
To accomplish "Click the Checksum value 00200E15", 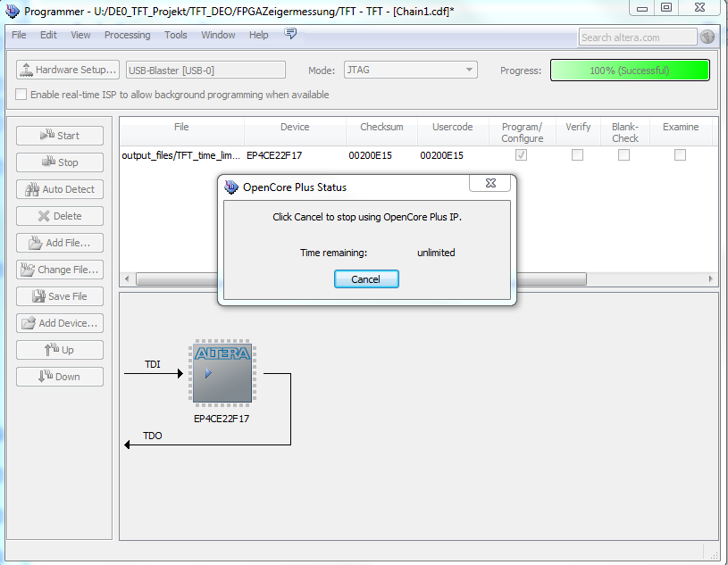I will click(x=370, y=155).
